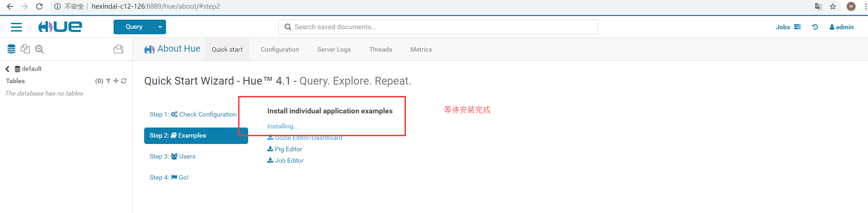The height and width of the screenshot is (213, 868).
Task: Filter the Tables list
Action: pos(109,81)
